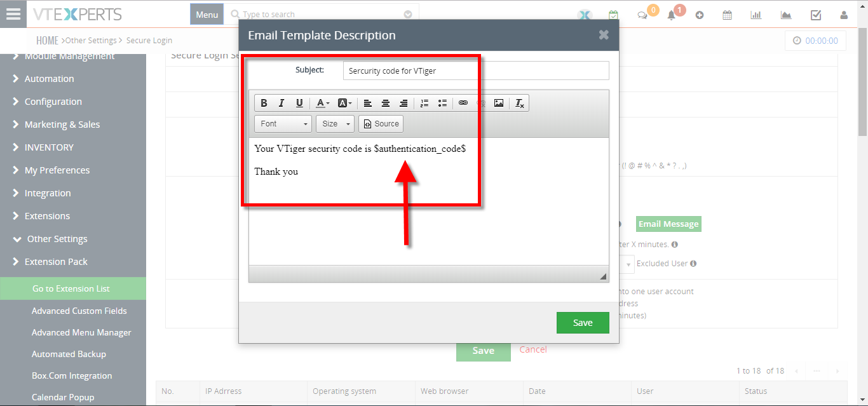
Task: Toggle bold formatting in the editor
Action: [x=264, y=103]
